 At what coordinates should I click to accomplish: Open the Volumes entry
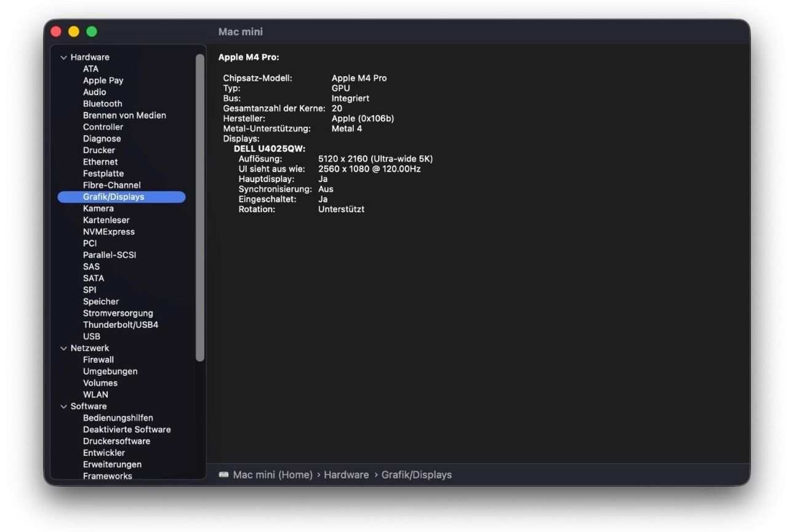click(100, 383)
